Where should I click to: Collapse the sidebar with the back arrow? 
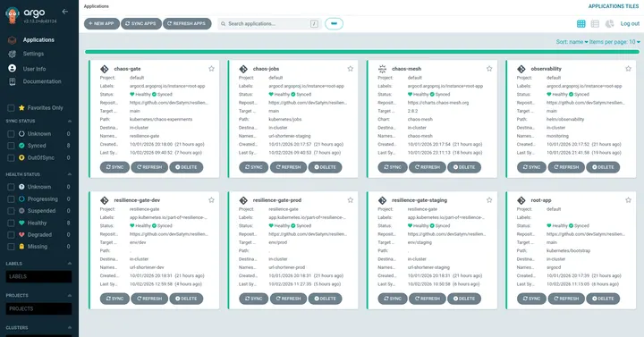[65, 12]
